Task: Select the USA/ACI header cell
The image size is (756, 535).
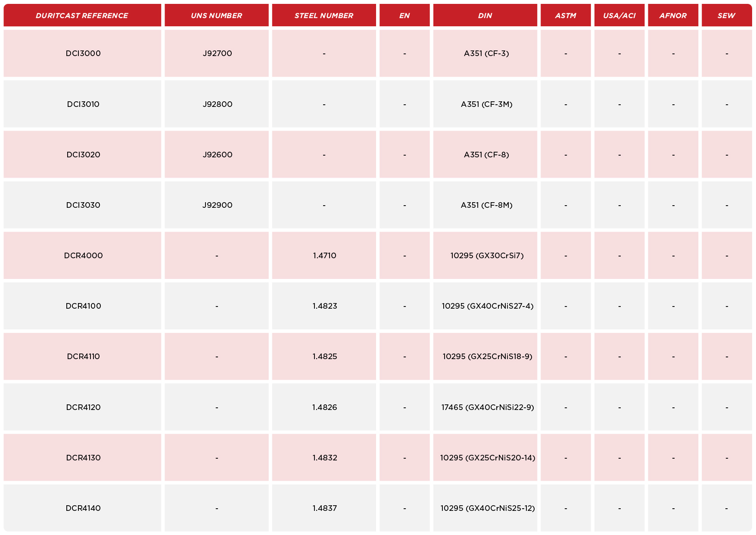Action: click(x=619, y=16)
